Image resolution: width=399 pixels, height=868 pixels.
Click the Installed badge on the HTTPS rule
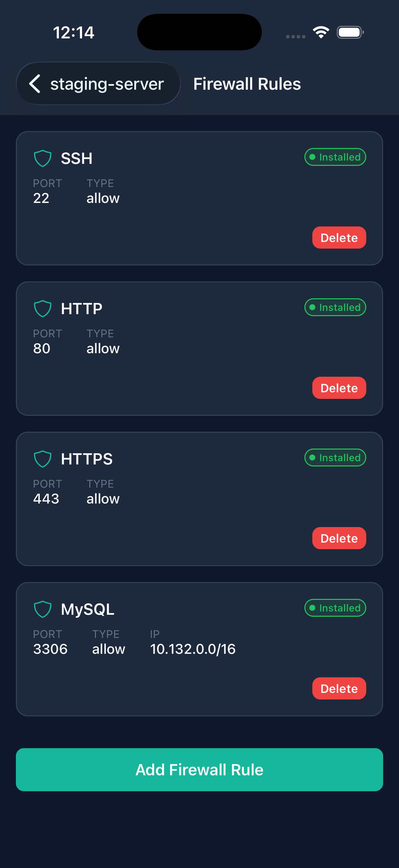click(335, 457)
